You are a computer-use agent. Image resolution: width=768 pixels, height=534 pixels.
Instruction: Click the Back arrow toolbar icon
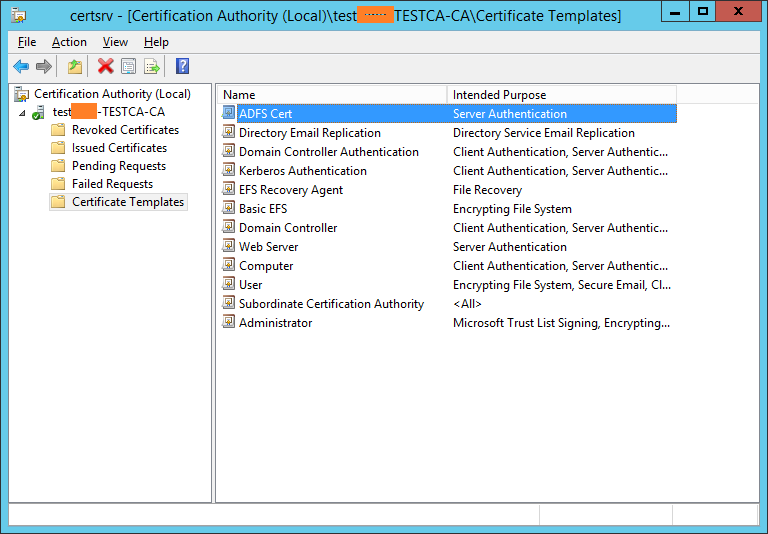pyautogui.click(x=21, y=67)
